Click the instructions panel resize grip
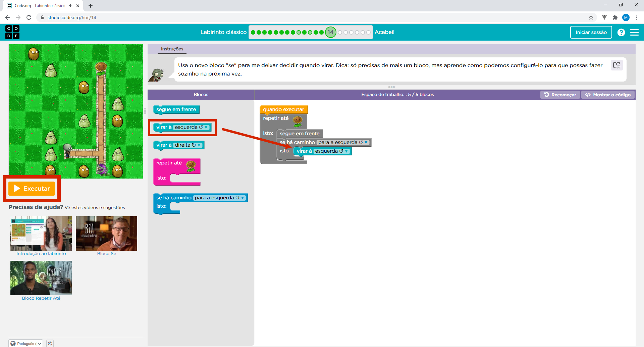The height and width of the screenshot is (347, 644). 391,87
